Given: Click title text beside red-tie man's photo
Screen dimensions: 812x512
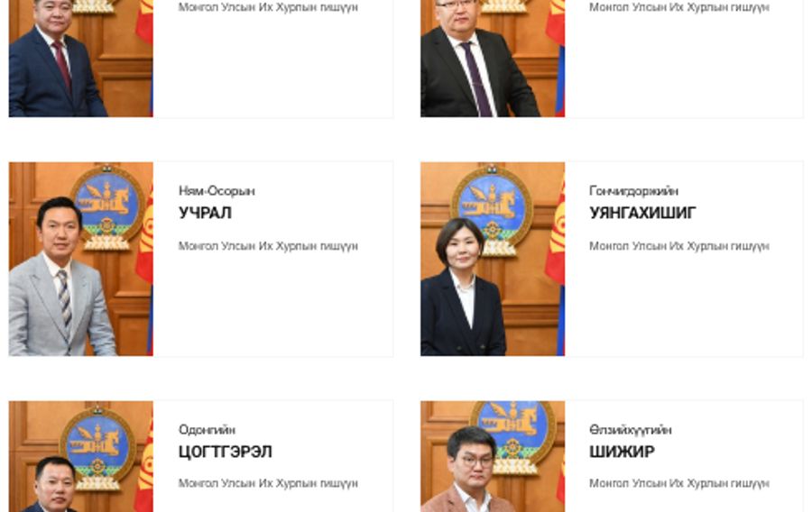Looking at the screenshot, I should tap(268, 7).
